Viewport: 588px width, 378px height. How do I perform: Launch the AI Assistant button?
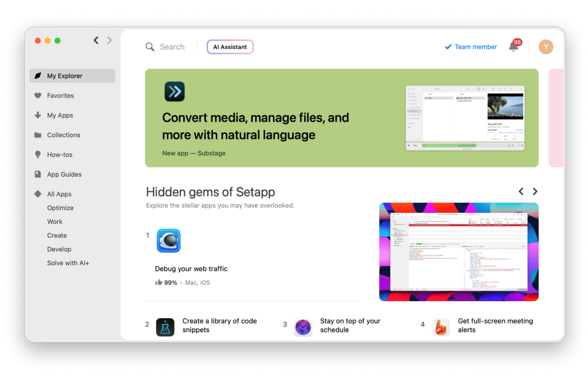pyautogui.click(x=230, y=47)
